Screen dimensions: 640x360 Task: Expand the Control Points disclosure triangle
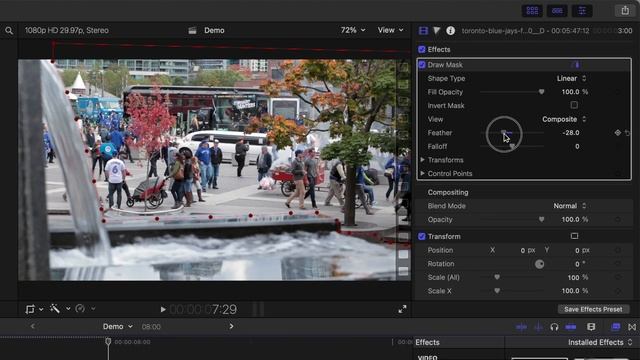click(x=422, y=173)
